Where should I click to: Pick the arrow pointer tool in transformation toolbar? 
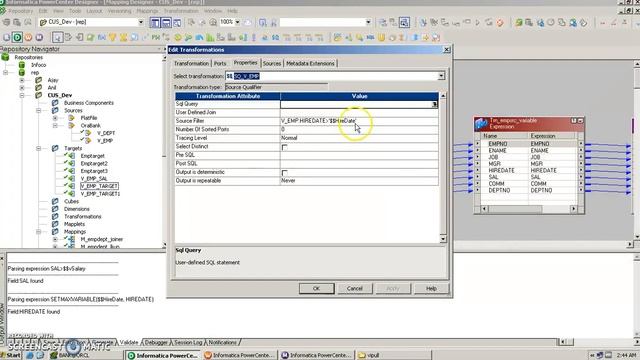(58, 38)
